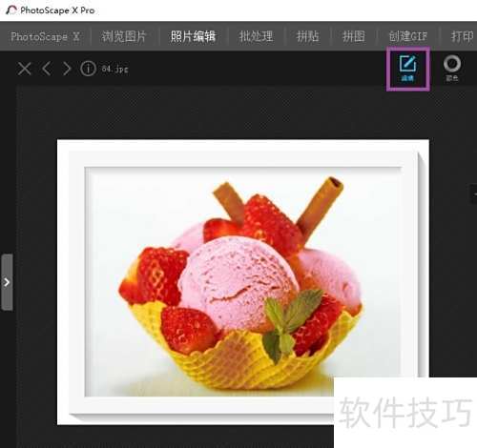Select the 照片编辑 tab
The image size is (477, 448).
(x=193, y=36)
